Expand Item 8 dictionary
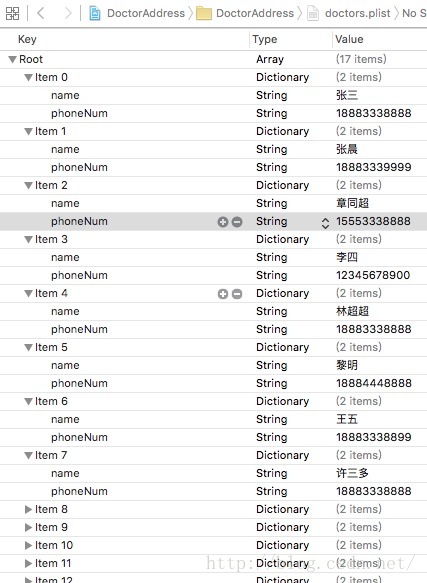This screenshot has height=583, width=427. (x=28, y=509)
